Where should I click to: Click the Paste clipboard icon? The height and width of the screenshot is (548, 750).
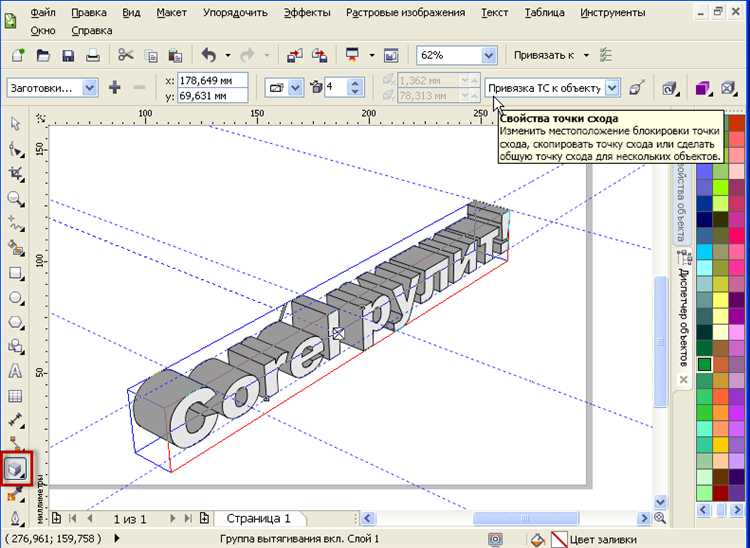click(x=175, y=55)
